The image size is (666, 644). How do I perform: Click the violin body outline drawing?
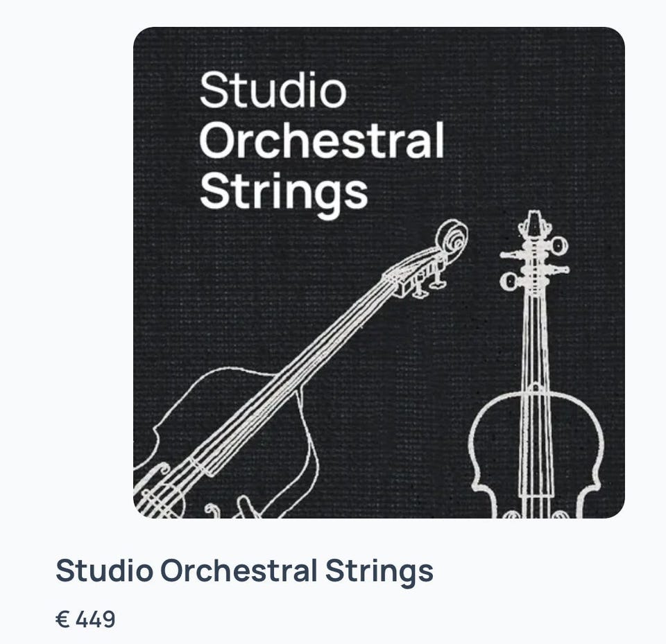tap(536, 454)
